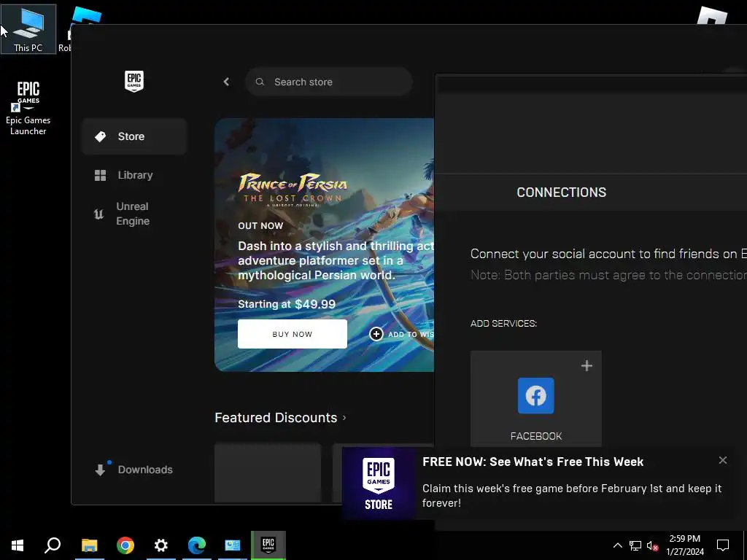Select the FACEBOOK service label
This screenshot has height=560, width=747.
click(536, 436)
